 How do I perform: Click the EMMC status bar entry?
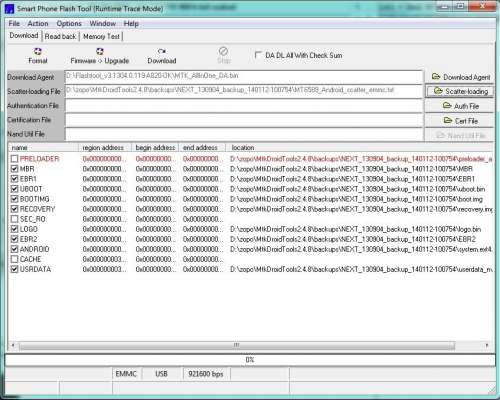126,374
